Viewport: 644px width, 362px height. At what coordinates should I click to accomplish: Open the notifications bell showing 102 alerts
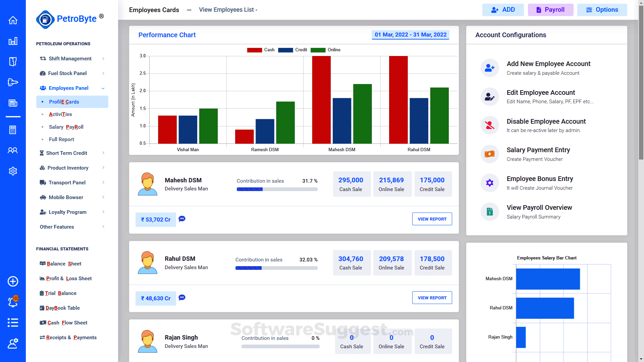(13, 302)
